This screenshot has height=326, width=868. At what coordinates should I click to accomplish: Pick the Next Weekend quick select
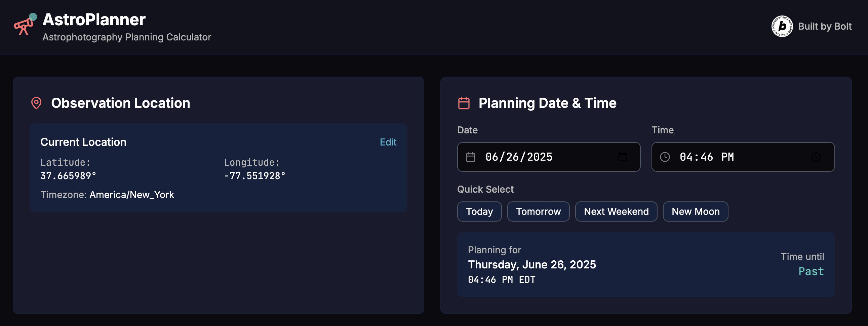point(616,211)
